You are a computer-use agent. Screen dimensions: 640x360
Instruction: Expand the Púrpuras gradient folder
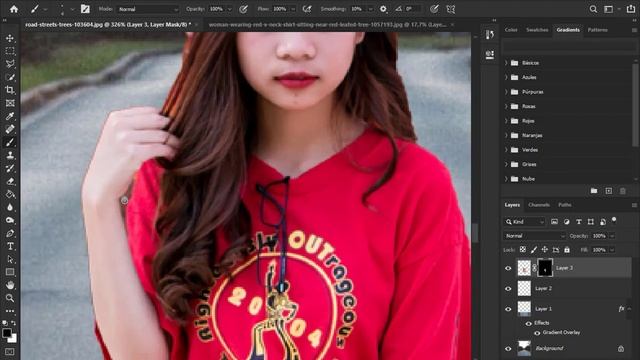point(506,92)
